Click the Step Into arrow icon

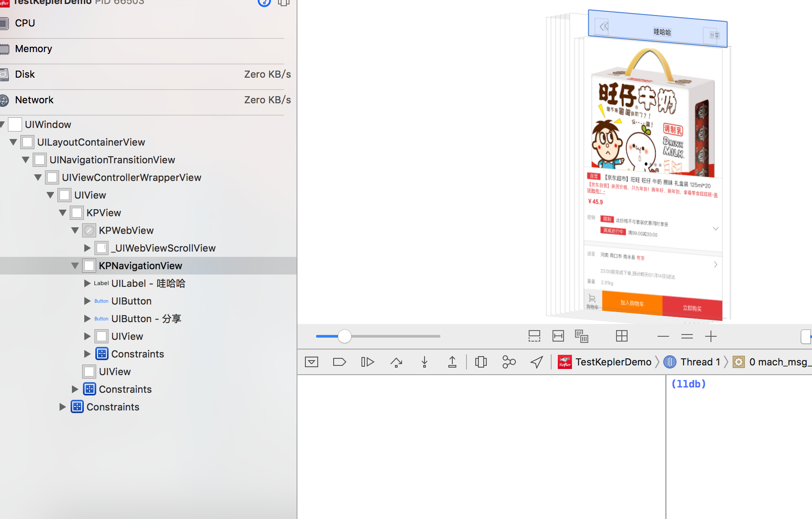(x=425, y=362)
